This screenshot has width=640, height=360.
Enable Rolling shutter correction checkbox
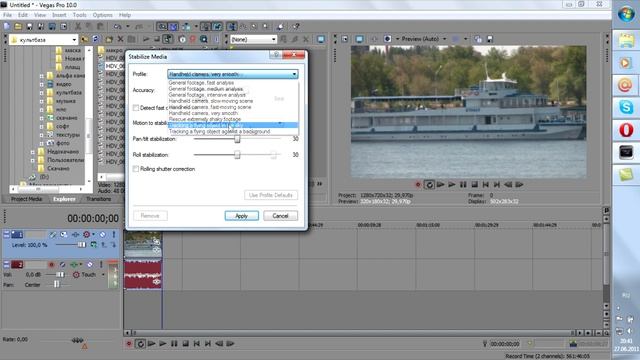[136, 169]
